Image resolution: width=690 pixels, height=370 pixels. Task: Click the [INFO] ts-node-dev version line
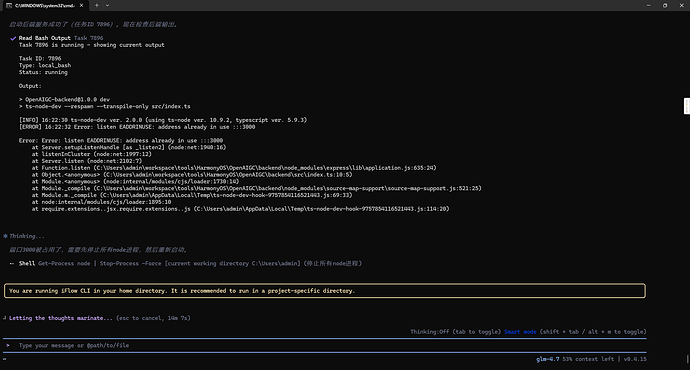pos(163,120)
